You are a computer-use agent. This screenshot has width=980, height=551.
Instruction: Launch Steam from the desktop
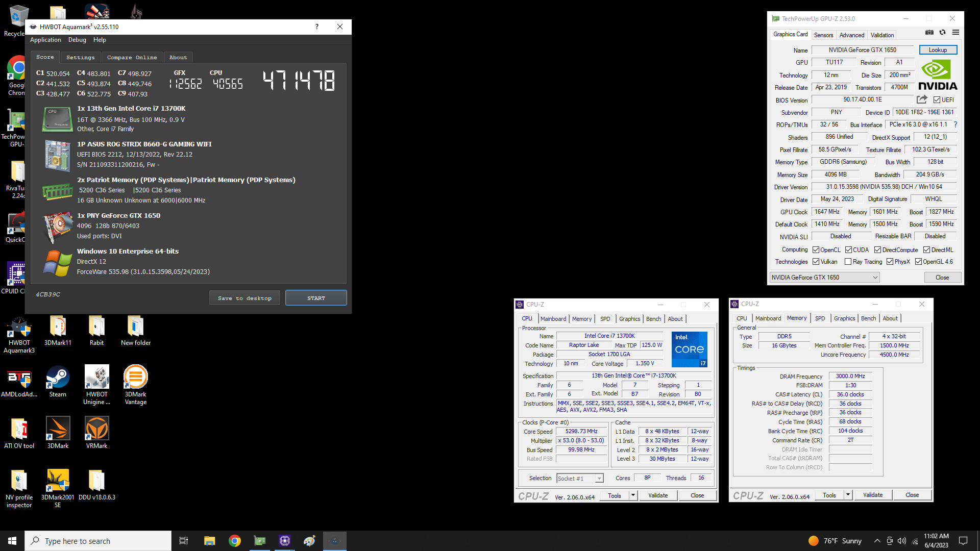click(58, 382)
